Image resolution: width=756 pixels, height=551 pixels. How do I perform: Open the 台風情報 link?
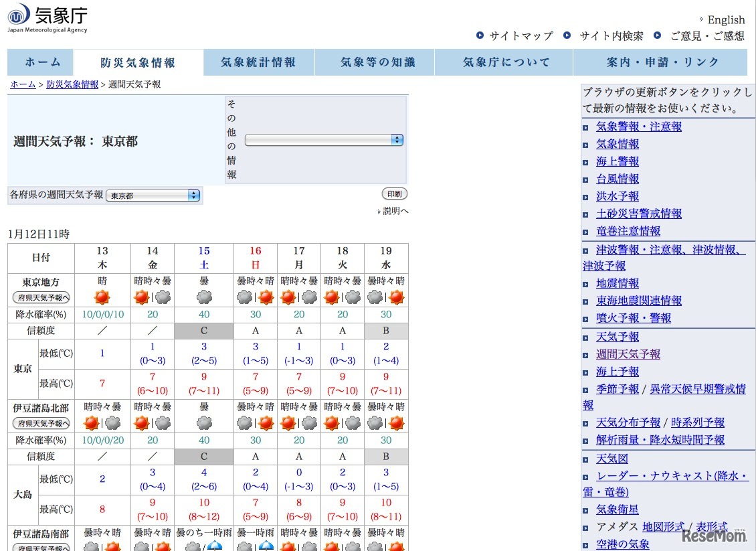click(x=617, y=179)
